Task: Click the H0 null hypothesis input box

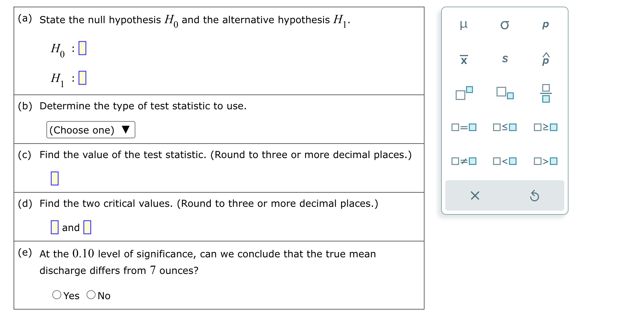Action: (82, 48)
